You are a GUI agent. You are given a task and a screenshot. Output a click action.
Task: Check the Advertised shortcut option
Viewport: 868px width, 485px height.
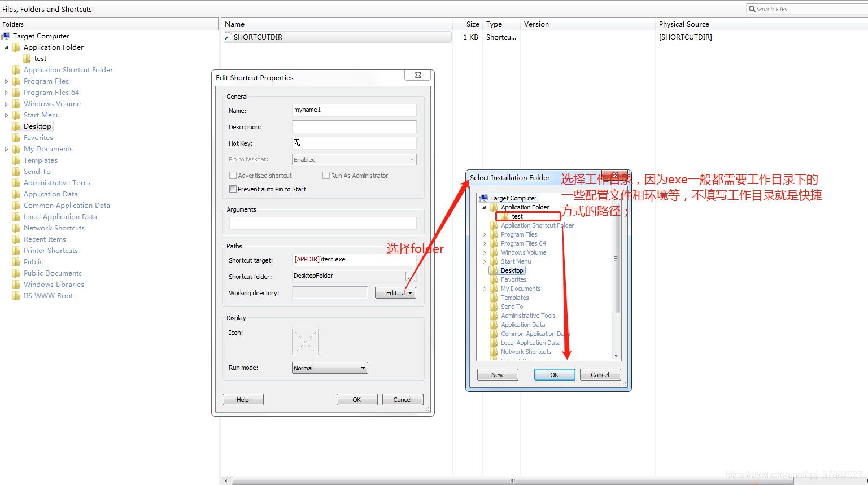coord(233,175)
